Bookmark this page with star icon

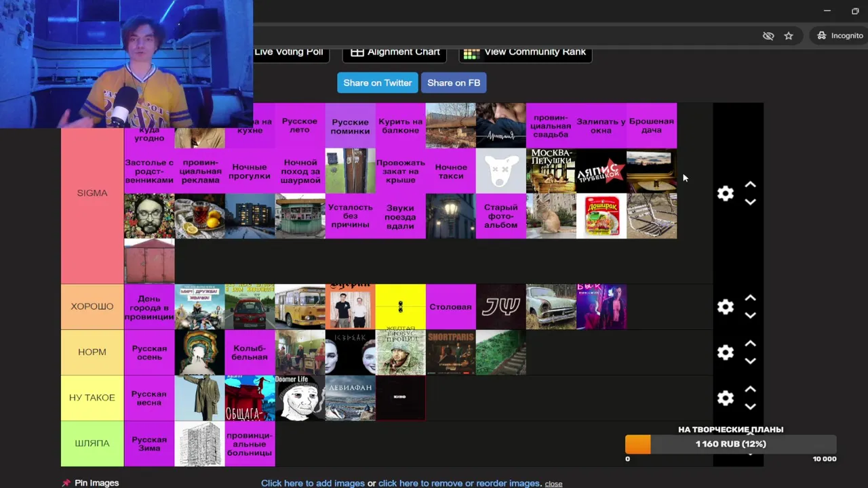[x=789, y=35]
